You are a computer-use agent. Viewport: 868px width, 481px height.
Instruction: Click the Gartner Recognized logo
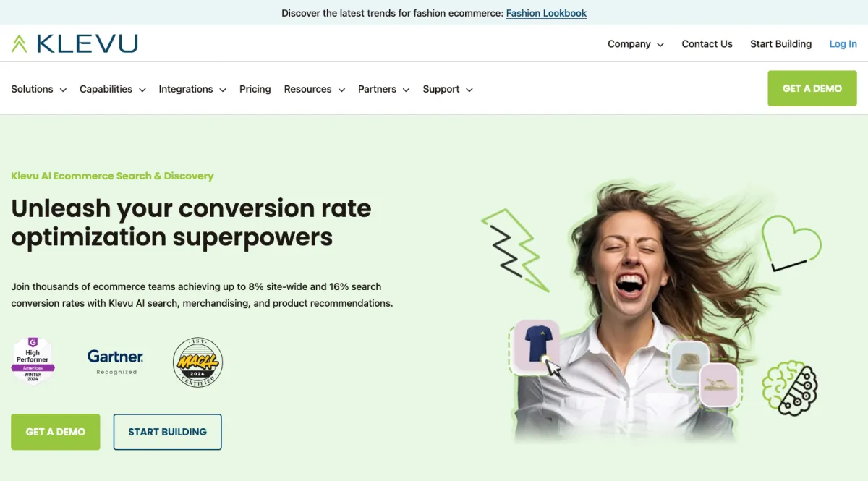pos(116,362)
